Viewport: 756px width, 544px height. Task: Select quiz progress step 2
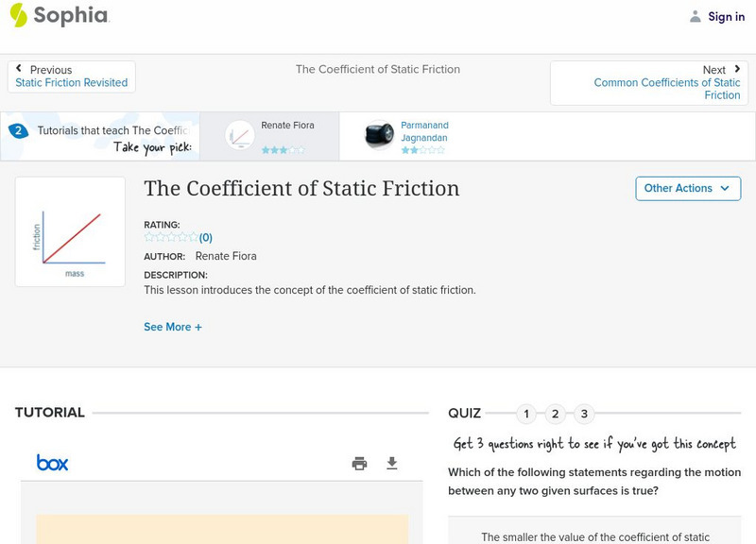556,413
